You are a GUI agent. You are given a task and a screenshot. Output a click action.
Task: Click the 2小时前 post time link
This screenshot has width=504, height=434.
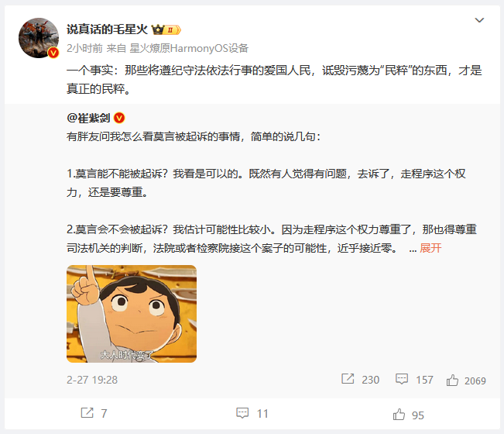click(x=84, y=48)
